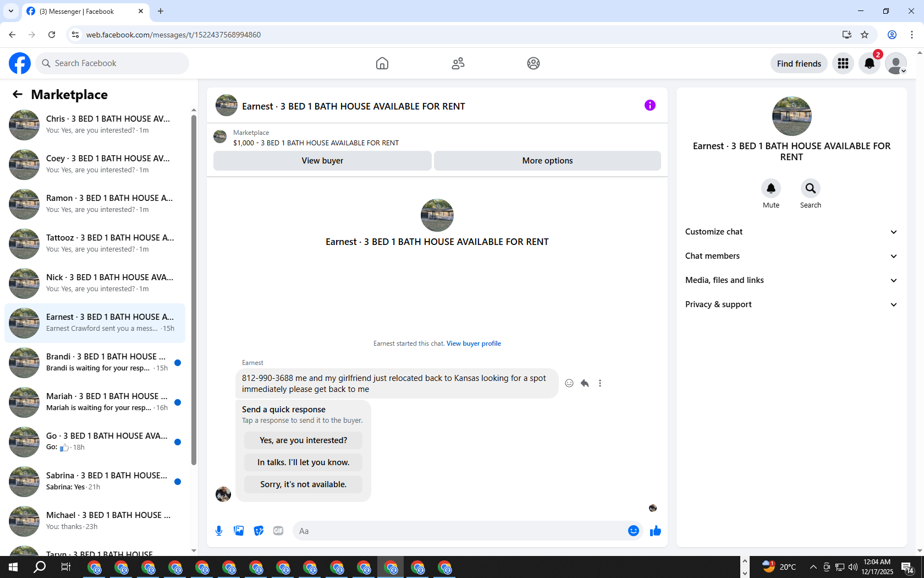Screen dimensions: 924x578
Task: Open Task View on the taskbar
Action: coord(66,567)
